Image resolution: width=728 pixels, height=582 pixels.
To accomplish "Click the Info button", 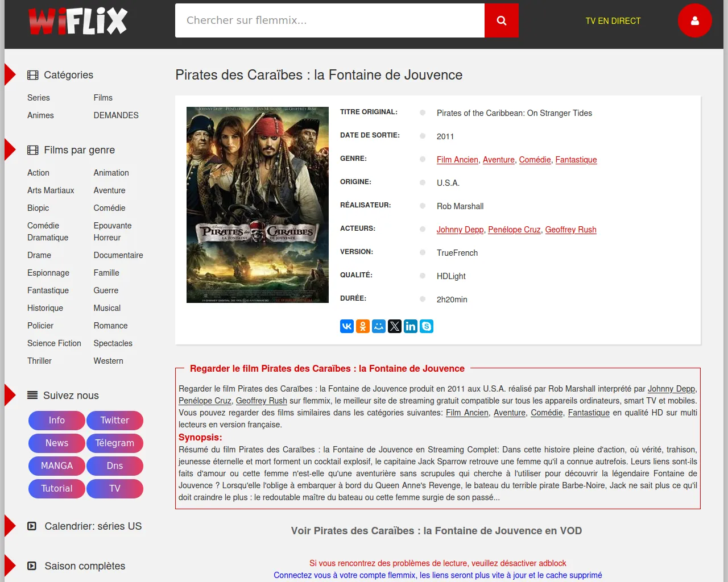I will coord(57,421).
